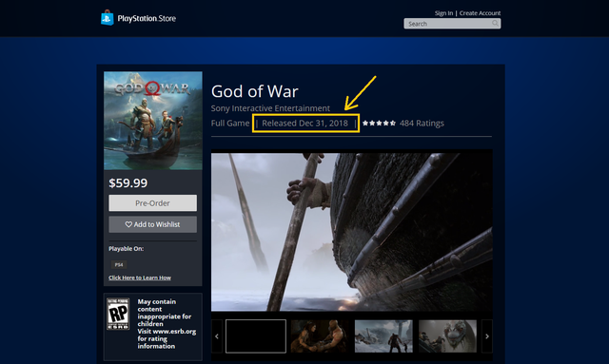Click the Sony Interactive Entertainment publisher text
This screenshot has width=609, height=364.
pos(270,108)
